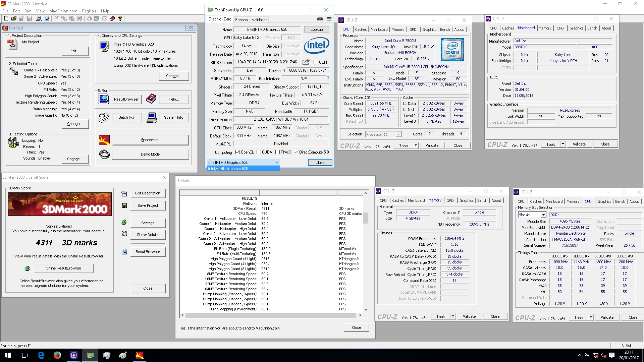Open the Caches tab in CPU-Z CPU window
Image resolution: width=644 pixels, height=362 pixels.
pos(361,29)
